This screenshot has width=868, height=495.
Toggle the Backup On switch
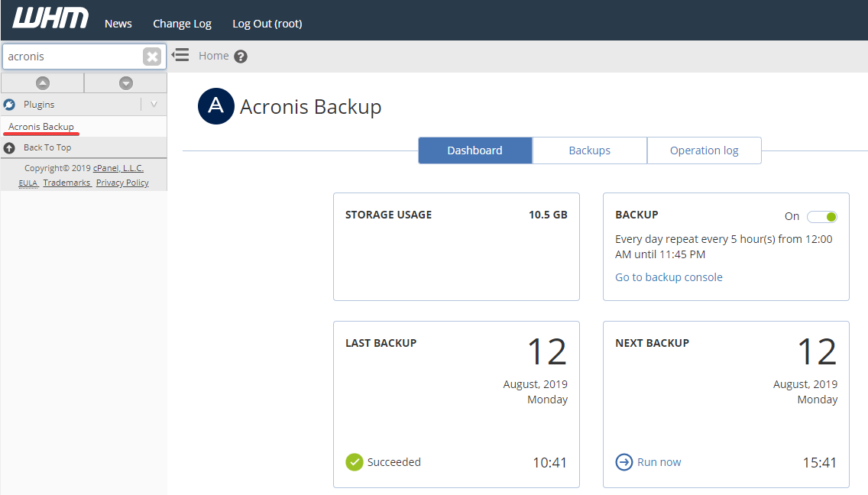pyautogui.click(x=822, y=216)
